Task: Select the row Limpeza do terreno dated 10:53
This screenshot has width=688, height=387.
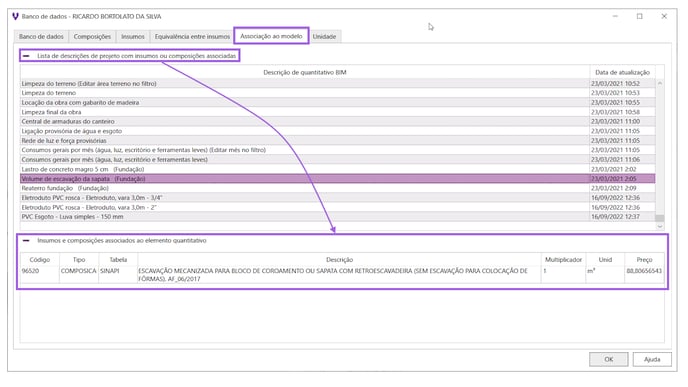Action: tap(337, 93)
